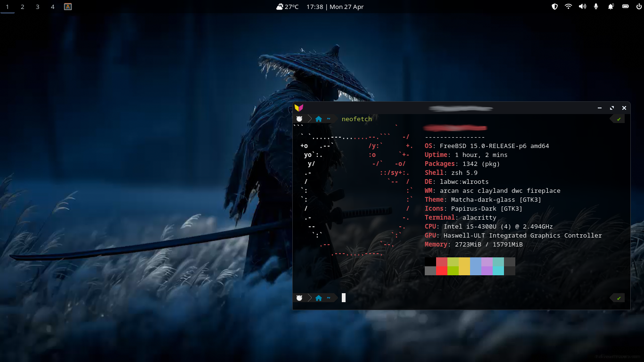This screenshot has width=644, height=362.
Task: Select the BSD daemon prompt icon
Action: click(x=299, y=119)
